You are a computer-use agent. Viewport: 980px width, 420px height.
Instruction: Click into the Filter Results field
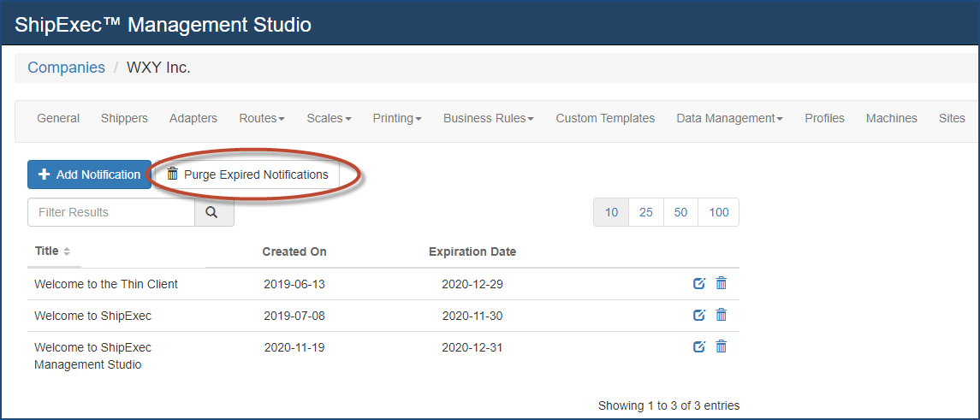111,212
